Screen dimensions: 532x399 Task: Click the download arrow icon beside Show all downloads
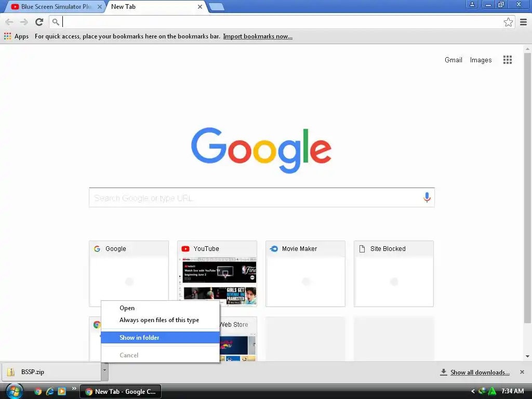click(x=444, y=372)
